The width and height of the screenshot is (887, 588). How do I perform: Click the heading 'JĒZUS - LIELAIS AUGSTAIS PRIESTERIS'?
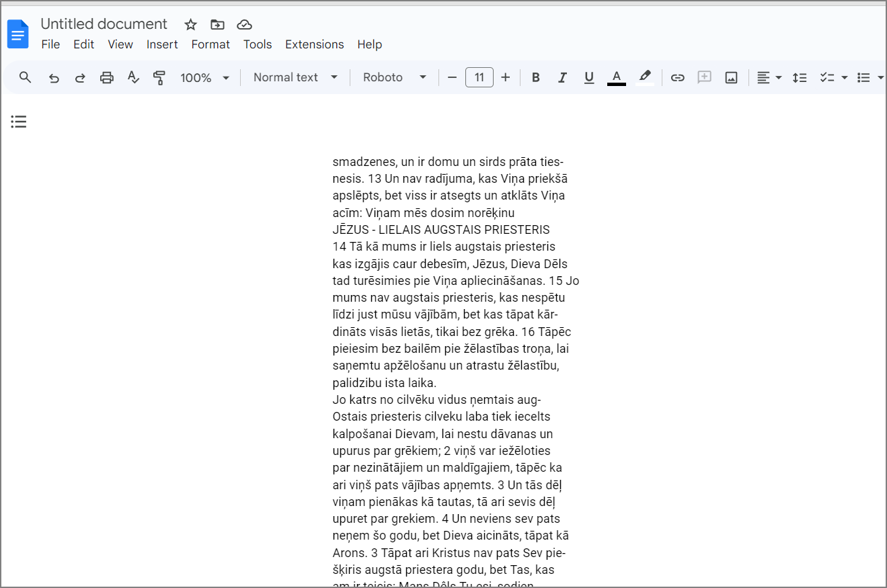[441, 230]
